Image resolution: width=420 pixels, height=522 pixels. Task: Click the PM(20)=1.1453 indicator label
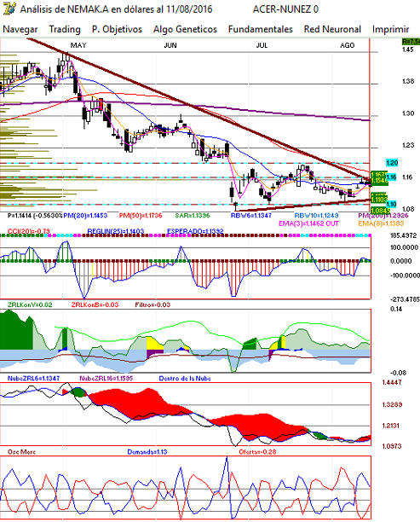(x=85, y=216)
